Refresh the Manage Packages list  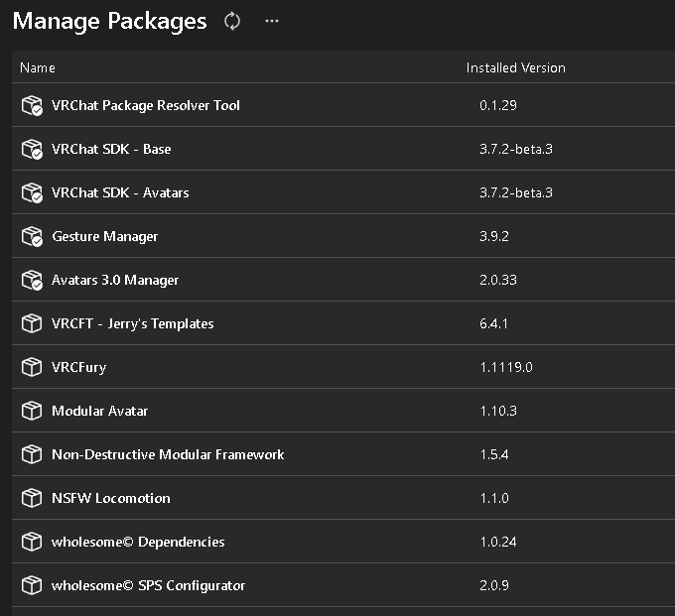[x=232, y=21]
